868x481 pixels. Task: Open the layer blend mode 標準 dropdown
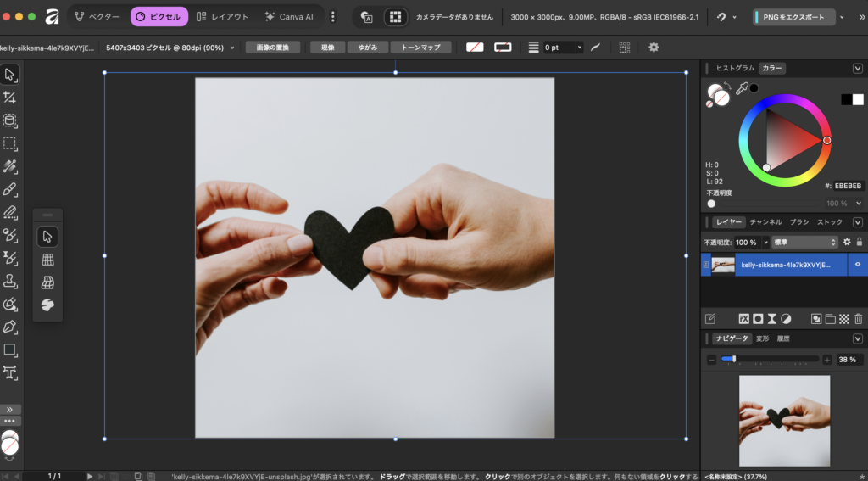804,242
